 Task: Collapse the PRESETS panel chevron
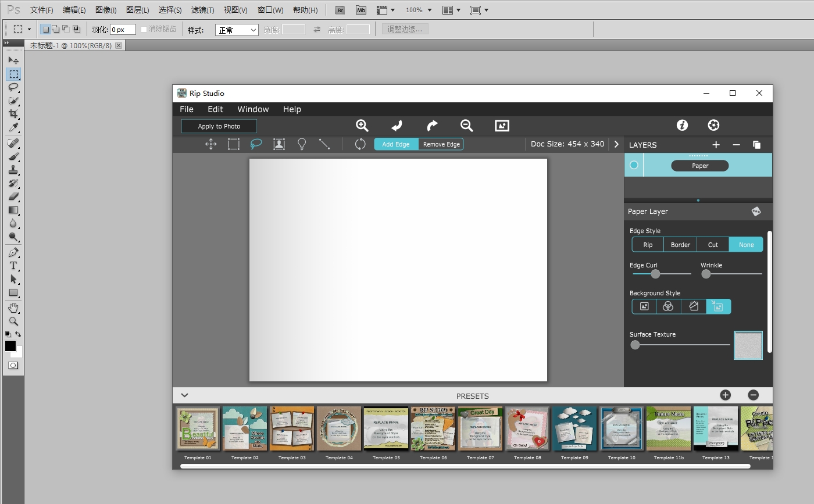click(184, 395)
